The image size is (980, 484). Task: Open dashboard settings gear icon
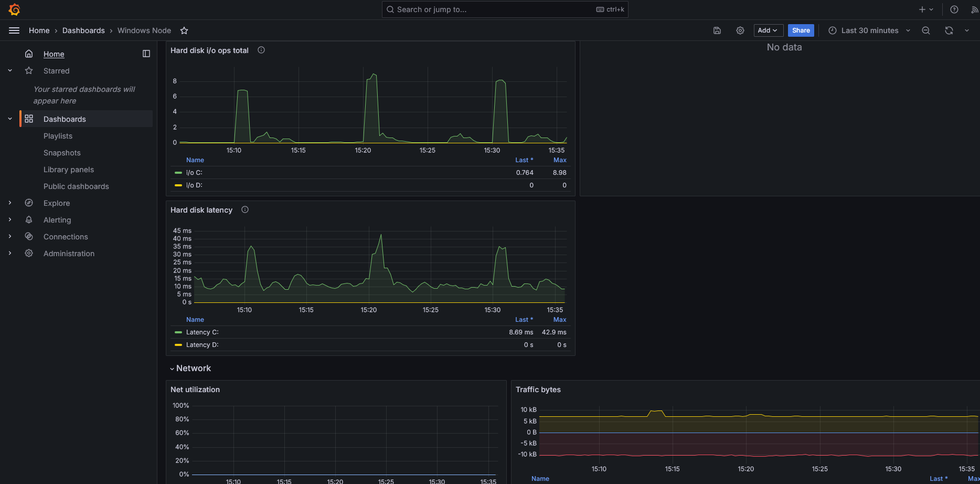point(740,30)
